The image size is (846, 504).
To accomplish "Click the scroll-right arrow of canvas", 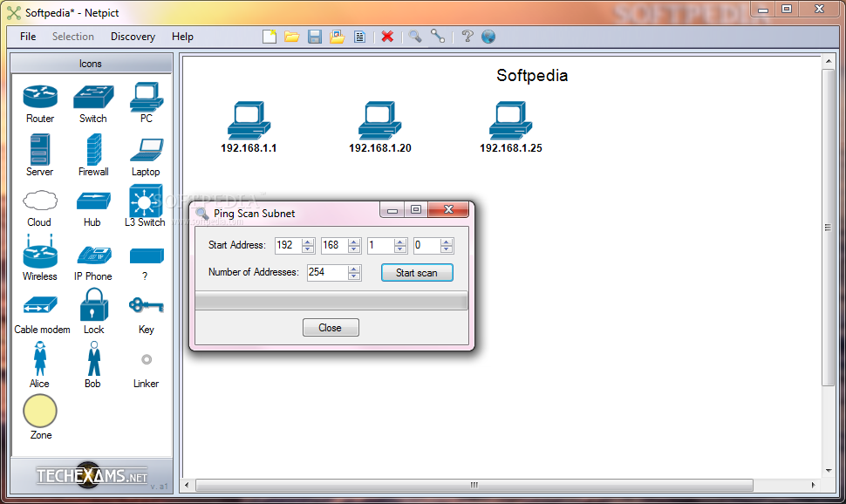I will click(814, 485).
